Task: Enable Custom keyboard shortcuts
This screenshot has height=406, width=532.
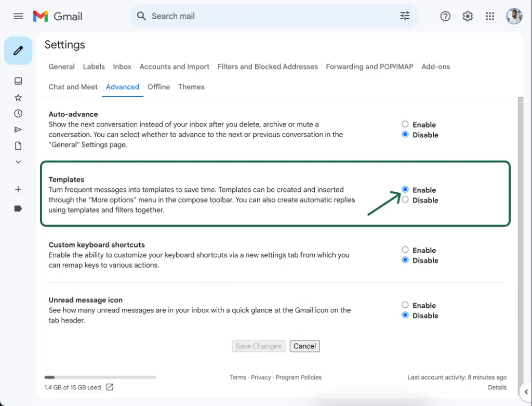Action: click(x=405, y=250)
